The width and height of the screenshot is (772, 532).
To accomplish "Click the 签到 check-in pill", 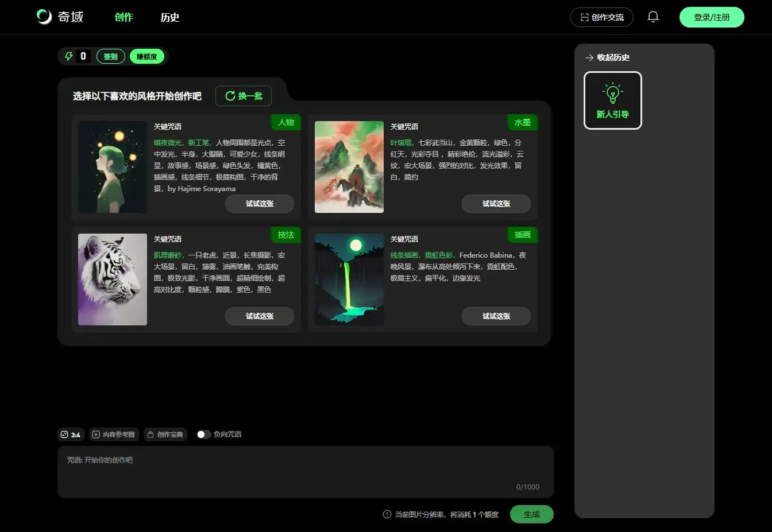I will click(110, 56).
